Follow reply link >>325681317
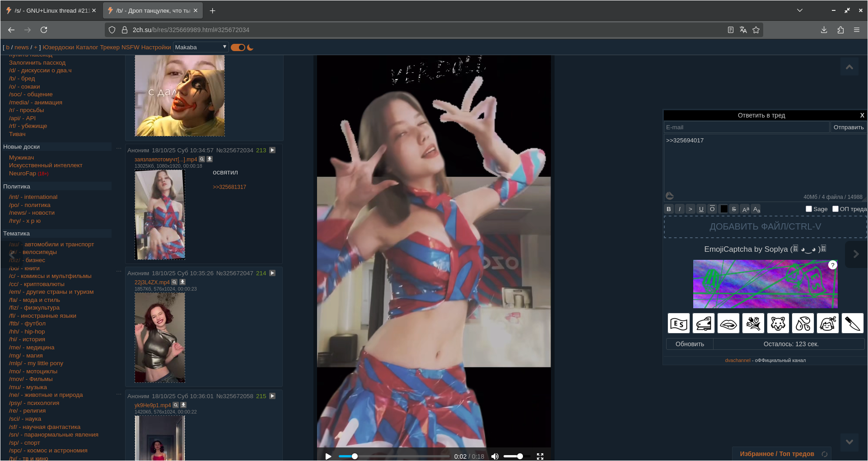The width and height of the screenshot is (868, 461). (x=229, y=187)
